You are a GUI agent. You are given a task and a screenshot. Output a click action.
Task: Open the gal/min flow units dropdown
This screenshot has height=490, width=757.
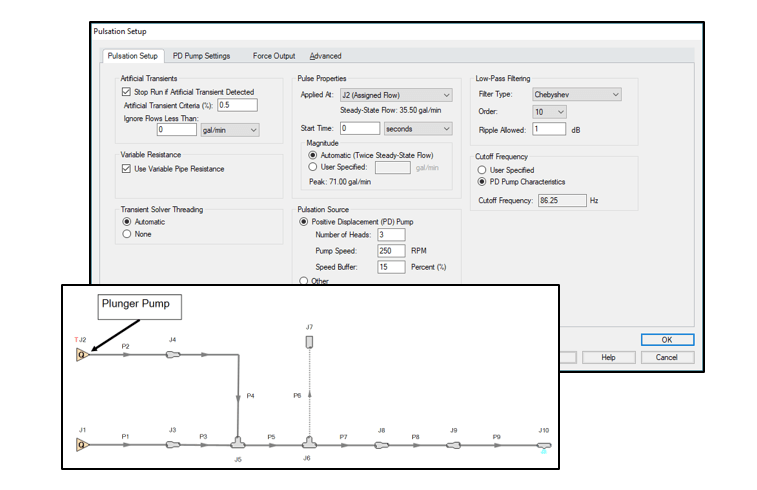click(230, 130)
